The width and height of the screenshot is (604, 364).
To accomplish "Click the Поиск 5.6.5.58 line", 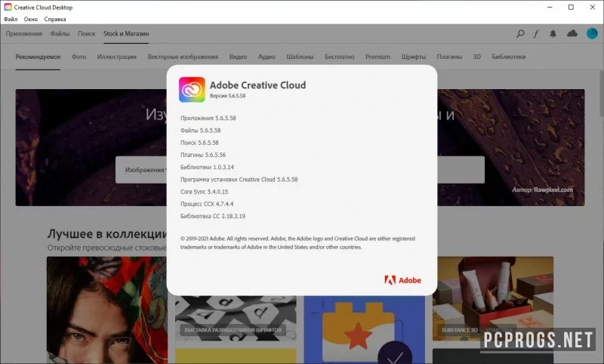I will point(199,143).
